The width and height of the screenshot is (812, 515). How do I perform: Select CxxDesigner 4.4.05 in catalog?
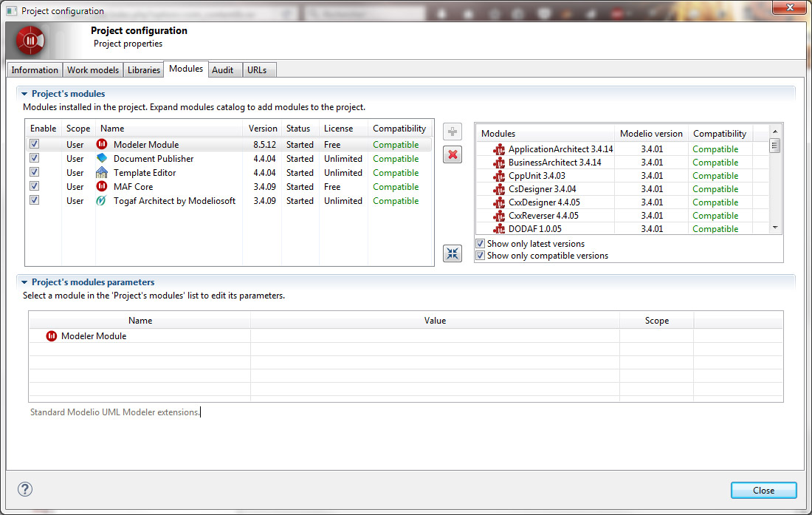coord(544,202)
